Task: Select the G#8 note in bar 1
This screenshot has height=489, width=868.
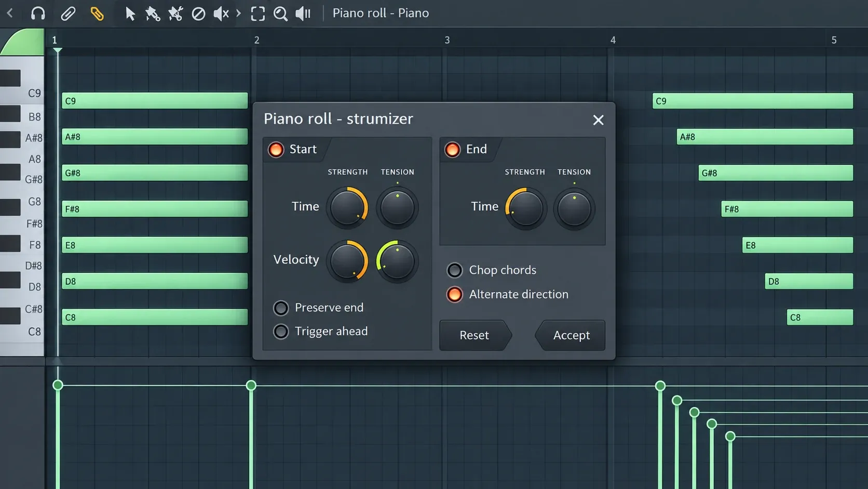Action: [155, 173]
